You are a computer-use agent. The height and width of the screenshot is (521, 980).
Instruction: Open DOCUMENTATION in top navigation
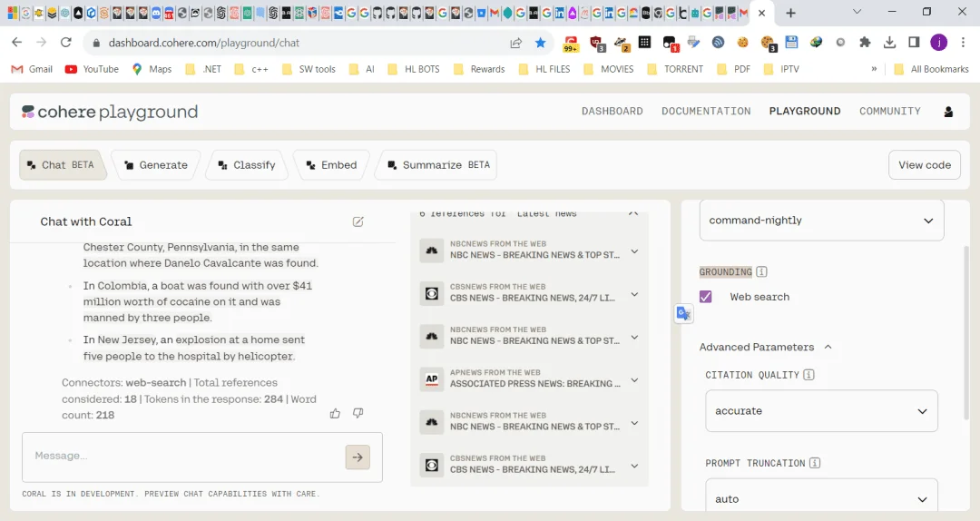point(706,112)
